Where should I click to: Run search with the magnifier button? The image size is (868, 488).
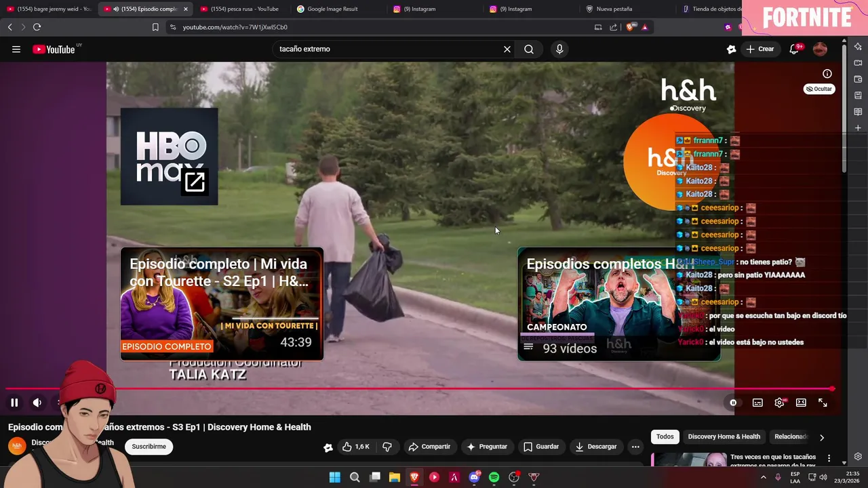[529, 49]
